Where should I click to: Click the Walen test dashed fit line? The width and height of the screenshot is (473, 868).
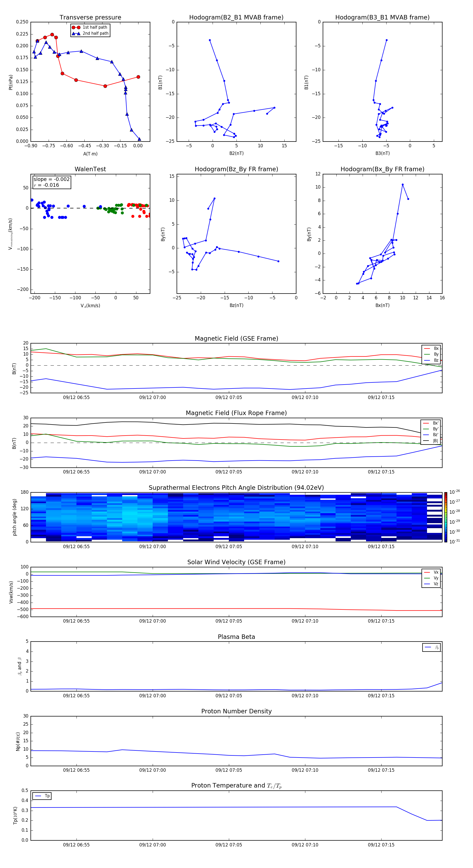90,208
